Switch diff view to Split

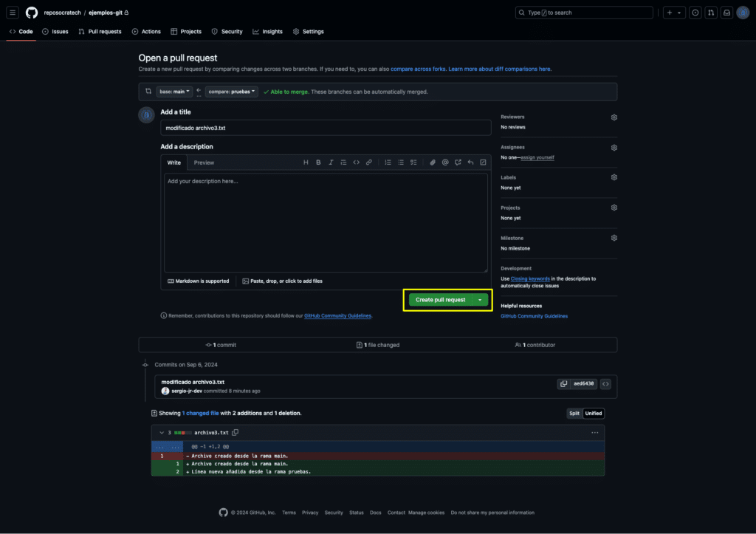pos(574,414)
